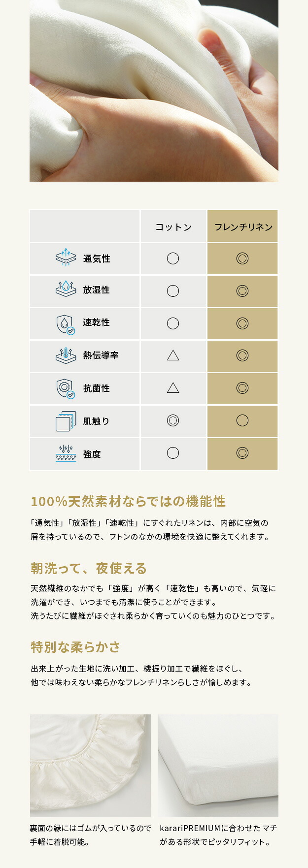308x868 pixels.
Task: Select the 抗菌性 antibacterial shield icon
Action: pyautogui.click(x=65, y=388)
